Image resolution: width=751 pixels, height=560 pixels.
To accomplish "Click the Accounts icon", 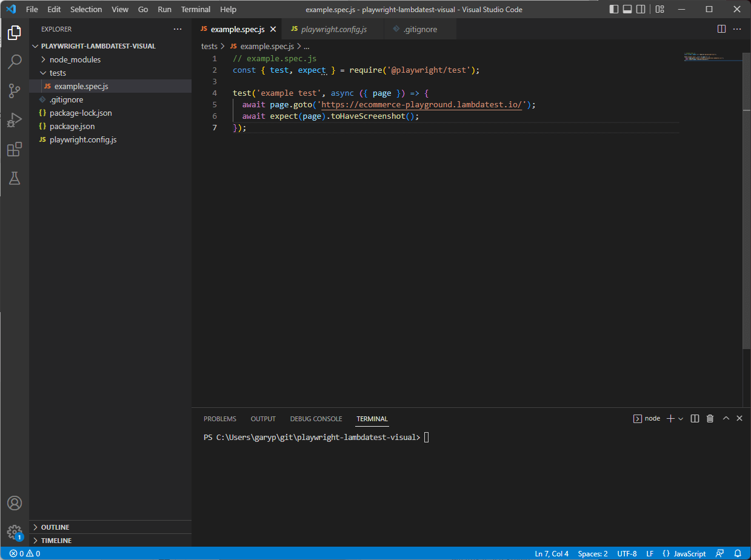I will (15, 503).
